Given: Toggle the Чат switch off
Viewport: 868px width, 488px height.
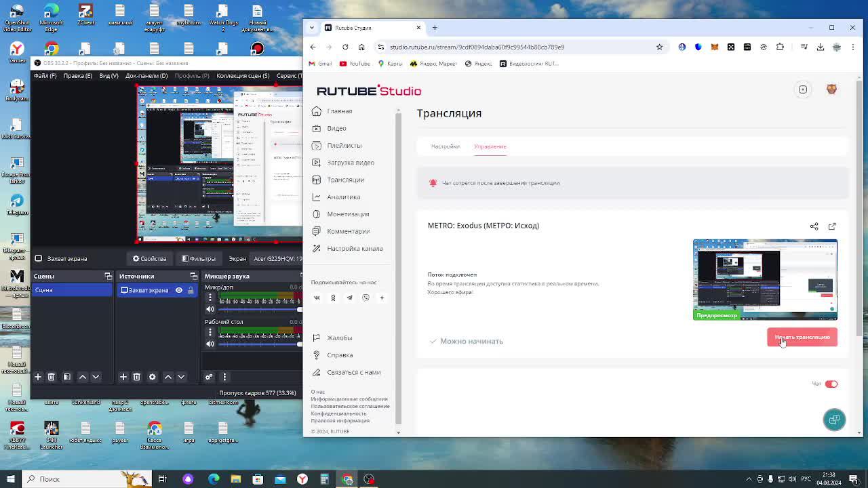Looking at the screenshot, I should pos(831,384).
